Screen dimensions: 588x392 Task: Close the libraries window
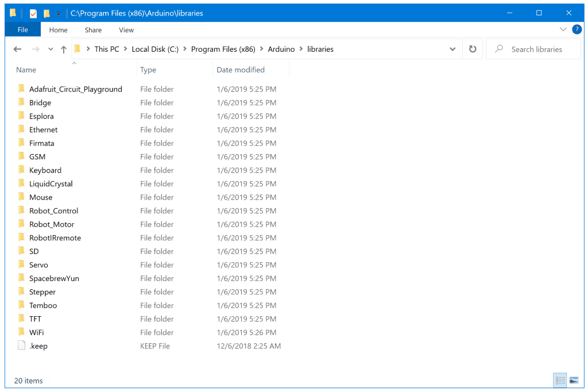click(x=568, y=13)
